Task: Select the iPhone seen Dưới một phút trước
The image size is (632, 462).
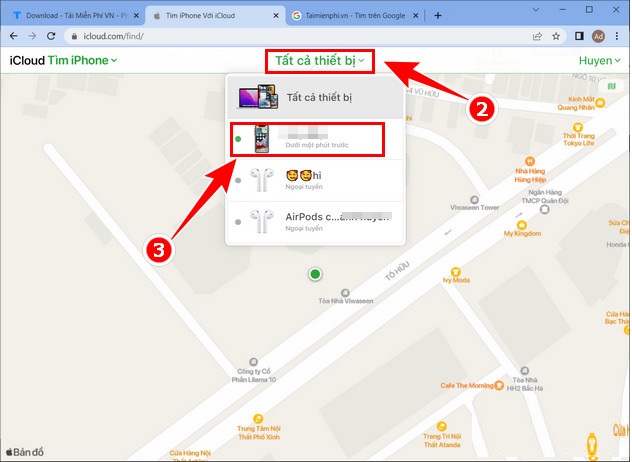Action: coord(316,139)
